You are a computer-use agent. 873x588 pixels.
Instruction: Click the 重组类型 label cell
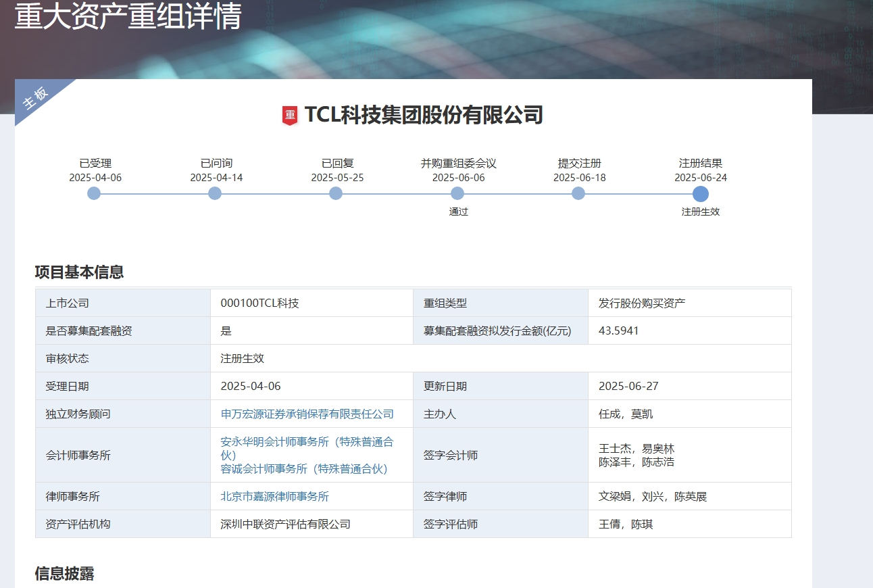point(501,303)
